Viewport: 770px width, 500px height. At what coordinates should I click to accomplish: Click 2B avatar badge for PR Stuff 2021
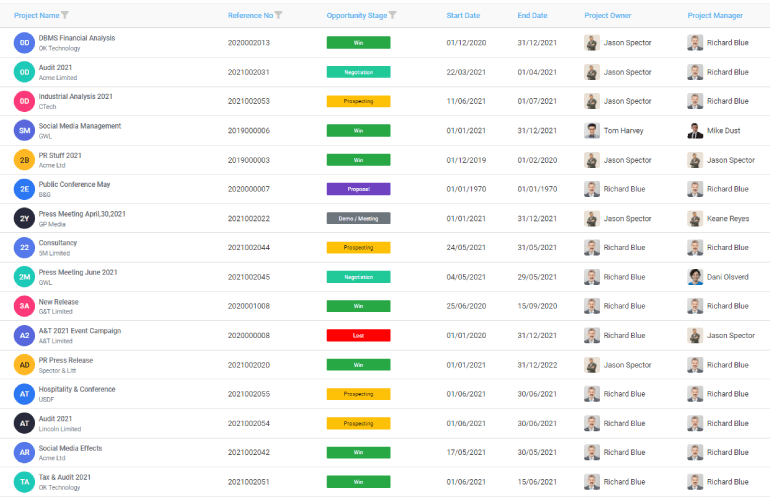[x=24, y=160]
